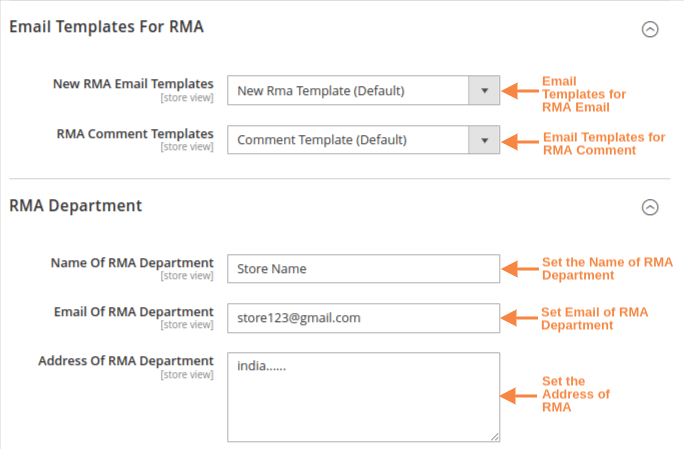Click orange arrow beside Comment Template dropdown
The image size is (684, 449).
pos(518,141)
